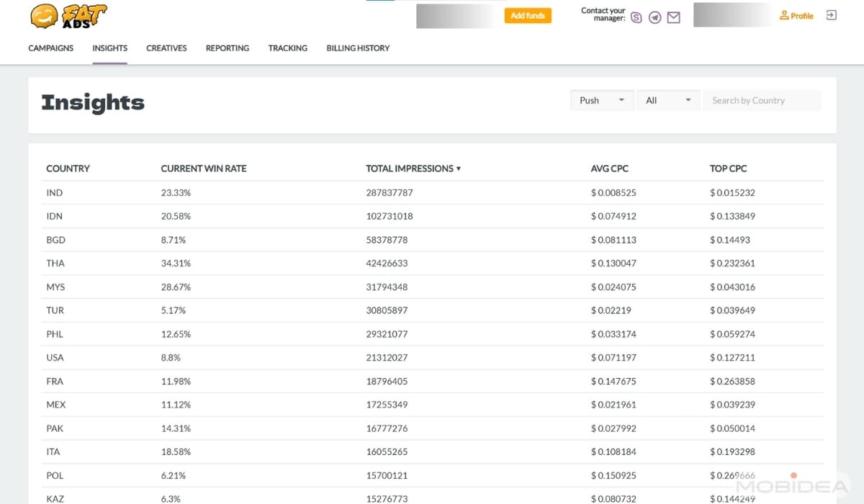
Task: Click the FatAds logo
Action: tap(67, 16)
